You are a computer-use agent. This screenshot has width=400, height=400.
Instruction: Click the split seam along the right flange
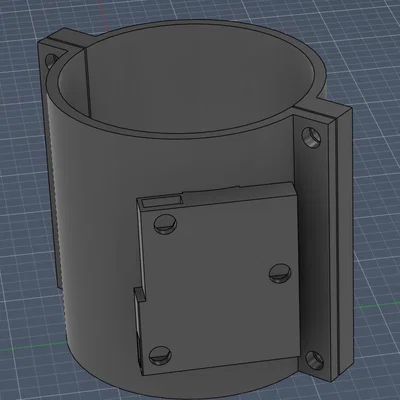[x=336, y=247]
